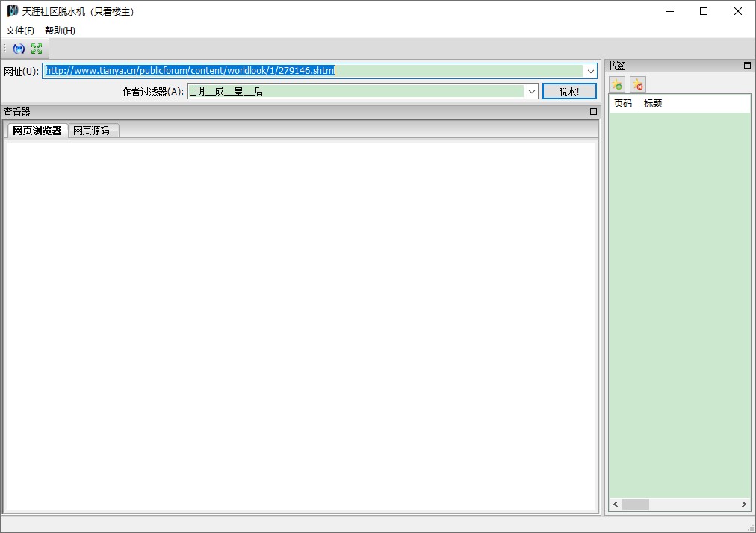Viewport: 756px width, 533px height.
Task: Open the 文件(F) menu
Action: click(x=20, y=31)
